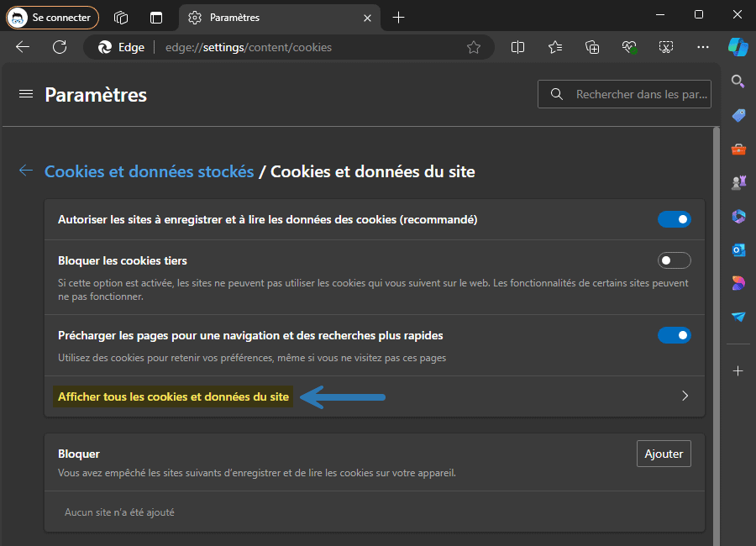756x546 pixels.
Task: Select the Paramètres tab
Action: [x=279, y=18]
